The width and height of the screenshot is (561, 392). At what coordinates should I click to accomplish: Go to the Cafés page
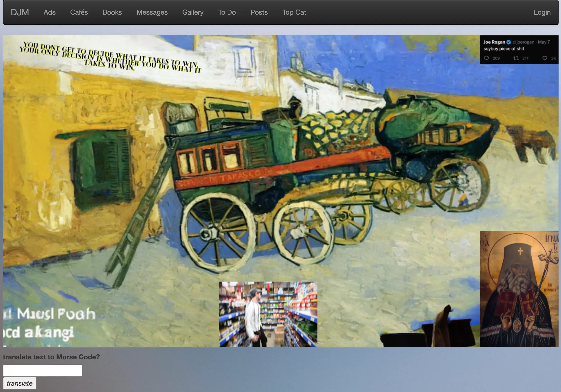(79, 12)
